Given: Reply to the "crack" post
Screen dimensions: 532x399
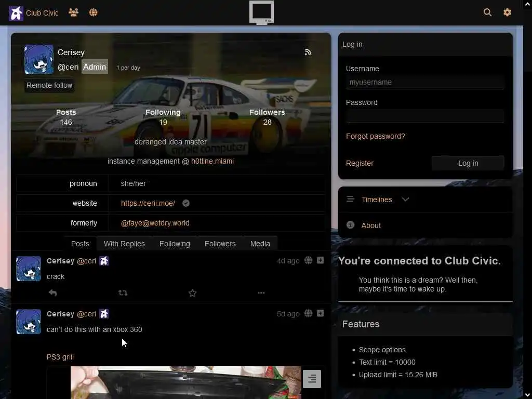Looking at the screenshot, I should click(52, 293).
